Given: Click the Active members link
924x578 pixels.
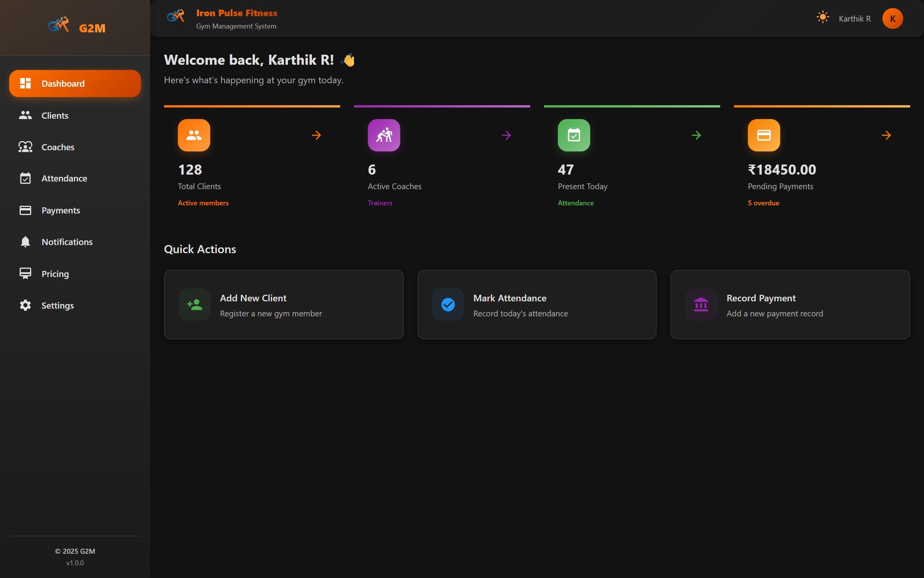Looking at the screenshot, I should click(203, 203).
